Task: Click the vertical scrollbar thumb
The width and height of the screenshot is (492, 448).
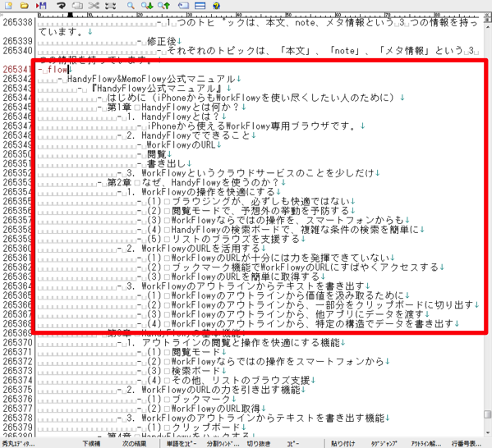Action: [x=487, y=414]
